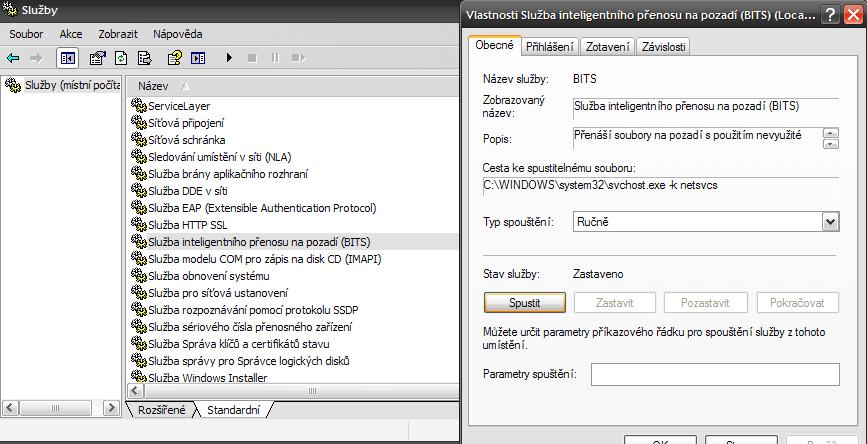The height and width of the screenshot is (444, 867).
Task: Click the dialog Help question mark button
Action: pos(830,14)
